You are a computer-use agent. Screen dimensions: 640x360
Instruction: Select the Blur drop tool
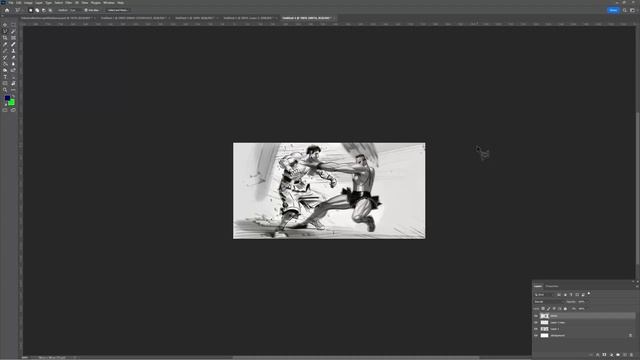[13, 64]
